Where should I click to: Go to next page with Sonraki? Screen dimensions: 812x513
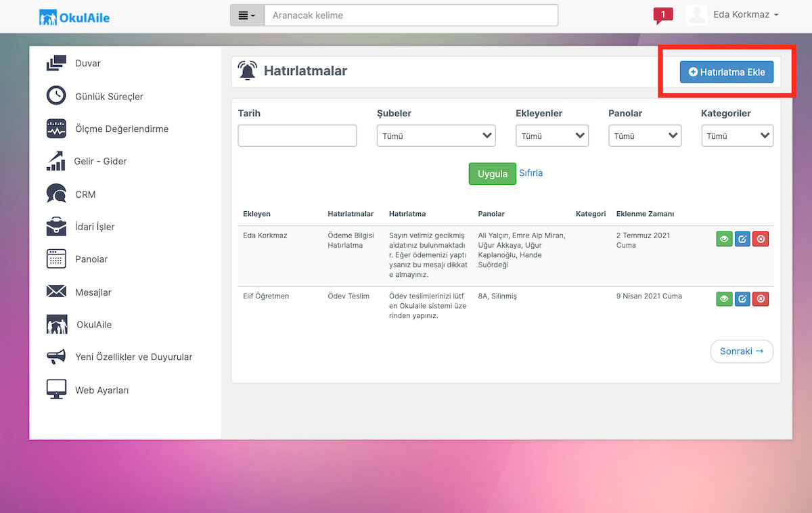pyautogui.click(x=742, y=351)
